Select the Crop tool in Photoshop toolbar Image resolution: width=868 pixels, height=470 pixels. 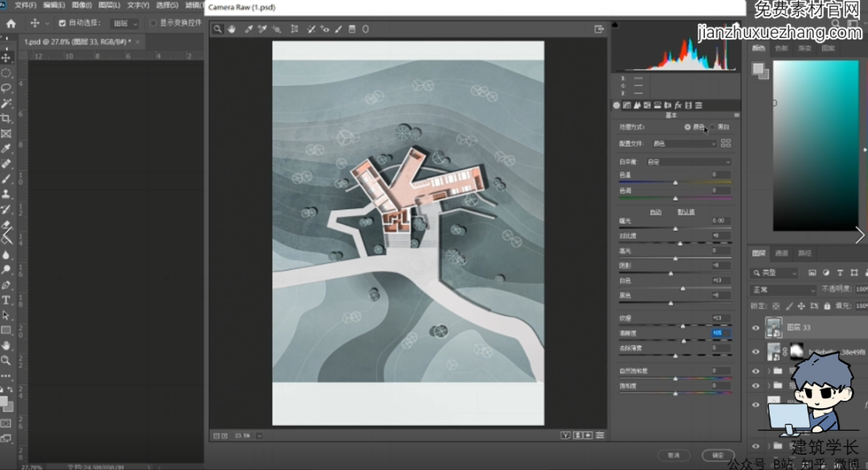click(6, 118)
